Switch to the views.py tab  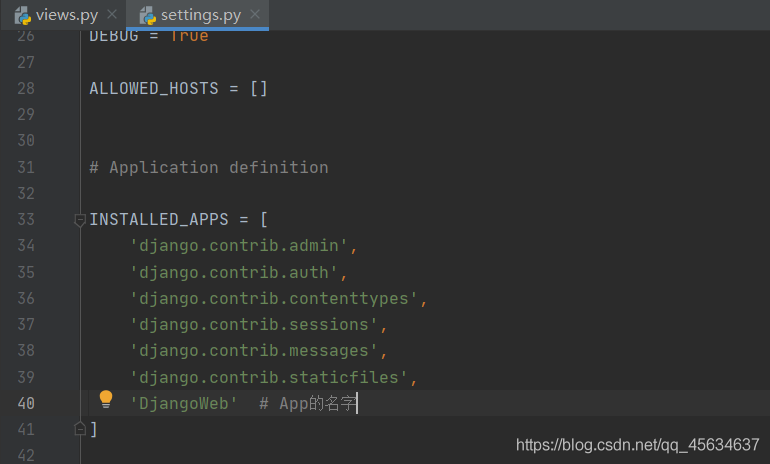63,15
